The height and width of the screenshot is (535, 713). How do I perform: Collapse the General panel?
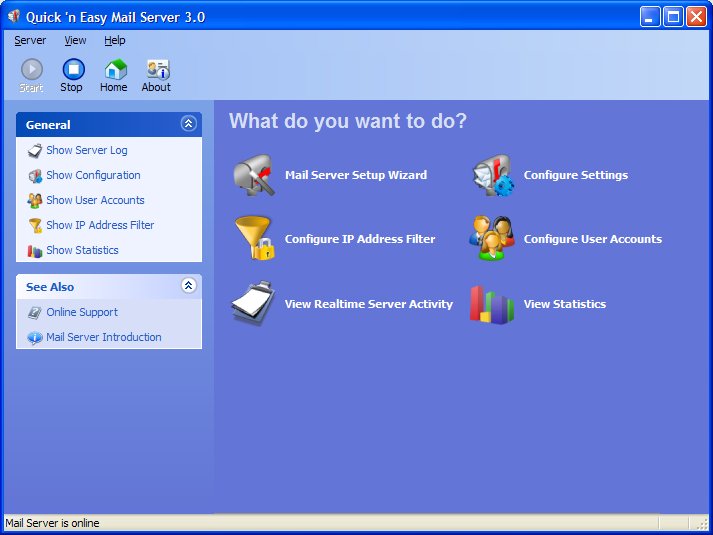[x=188, y=124]
